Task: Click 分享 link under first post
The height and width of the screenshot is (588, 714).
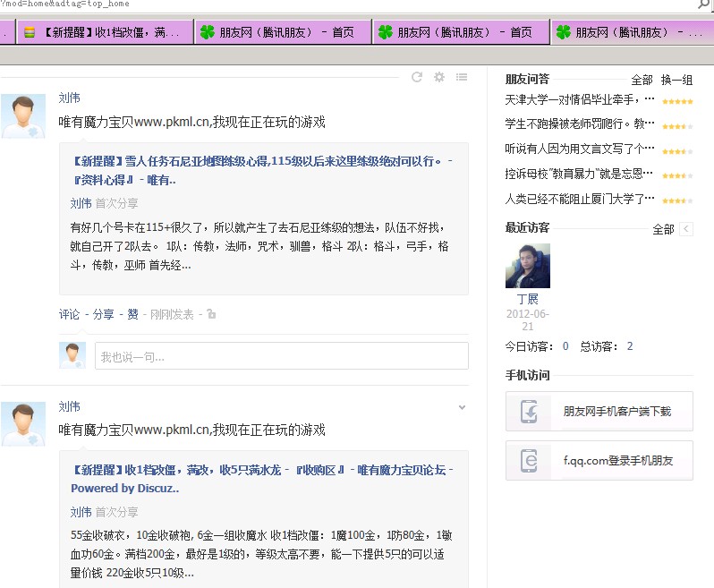Action: tap(104, 314)
